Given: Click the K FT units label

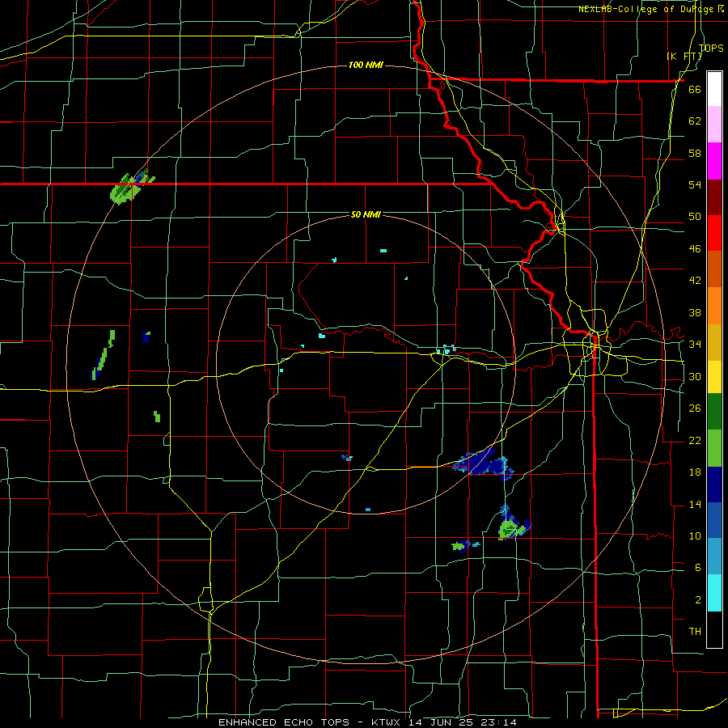Looking at the screenshot, I should 684,56.
